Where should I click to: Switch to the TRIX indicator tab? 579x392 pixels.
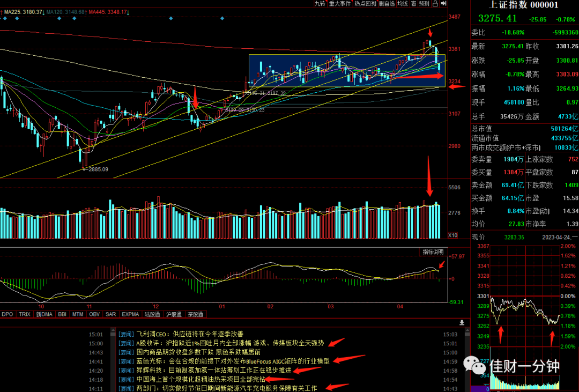click(24, 314)
